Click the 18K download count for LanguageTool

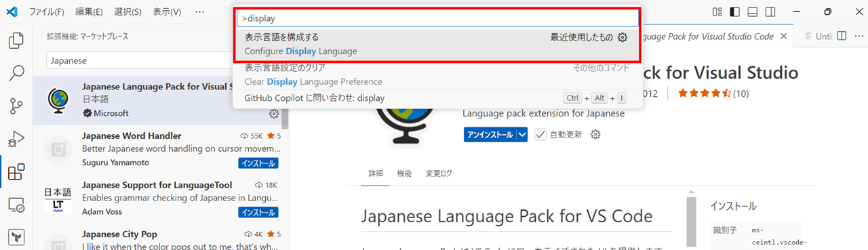266,185
